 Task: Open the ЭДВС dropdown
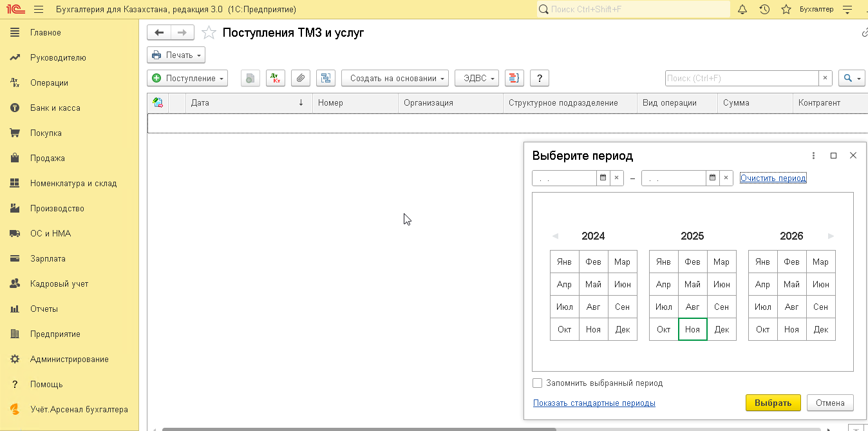click(x=477, y=79)
